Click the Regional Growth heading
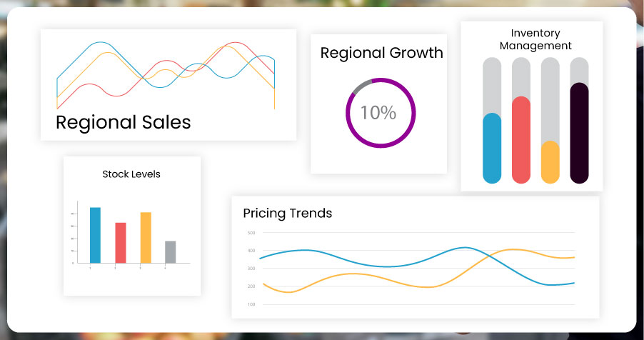 tap(381, 53)
